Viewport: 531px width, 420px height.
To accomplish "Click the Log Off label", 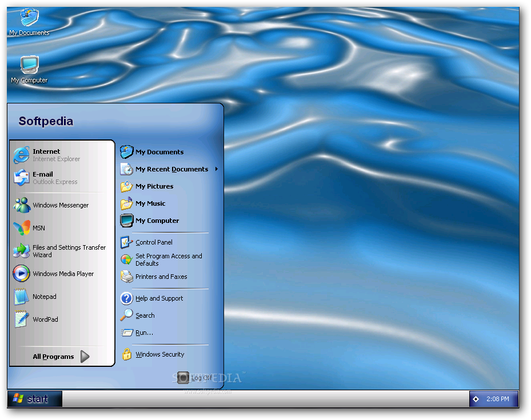I will 202,378.
